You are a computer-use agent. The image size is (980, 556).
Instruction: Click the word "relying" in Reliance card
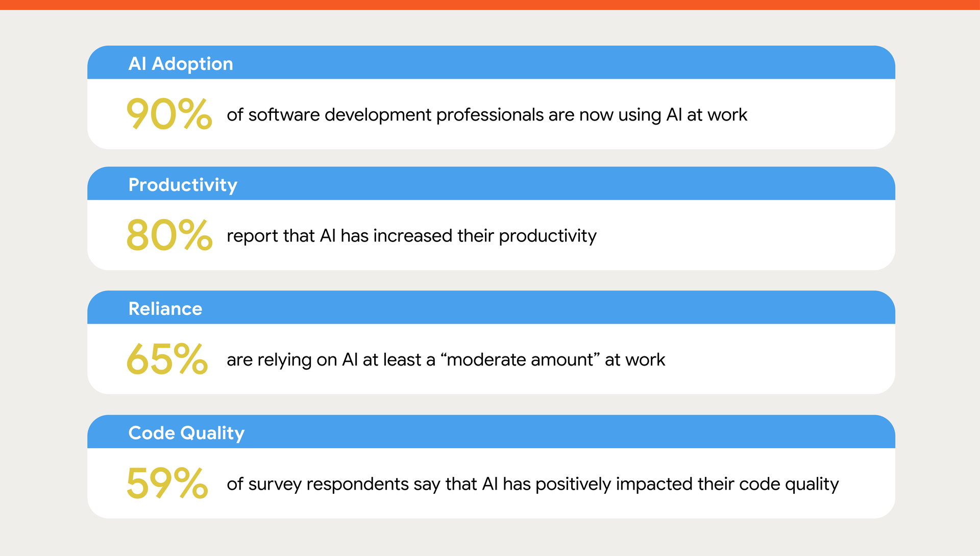284,360
